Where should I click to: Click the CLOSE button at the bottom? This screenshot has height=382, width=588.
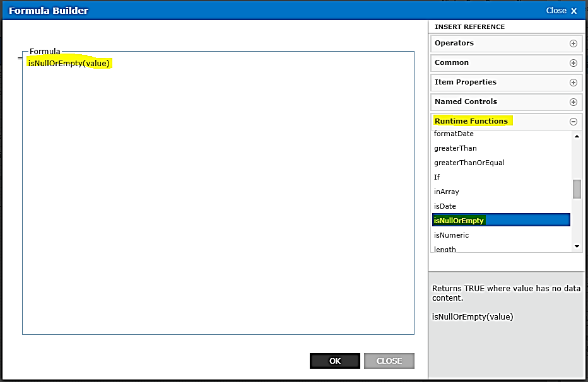389,361
